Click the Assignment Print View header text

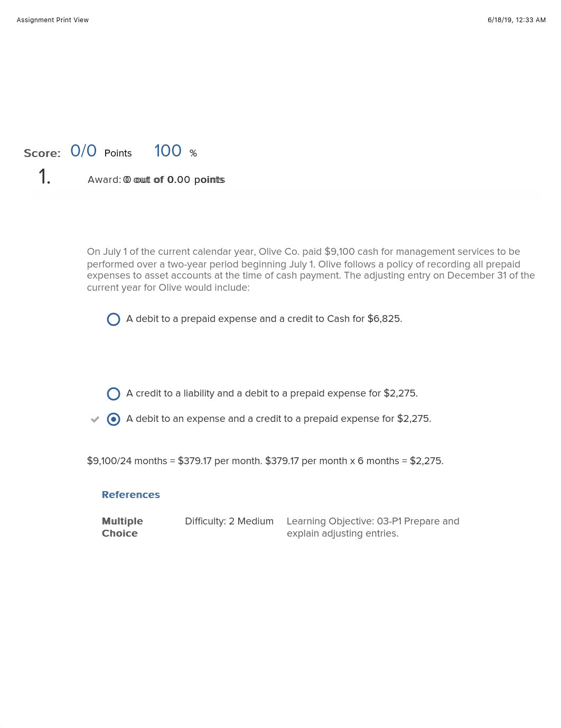[x=53, y=20]
